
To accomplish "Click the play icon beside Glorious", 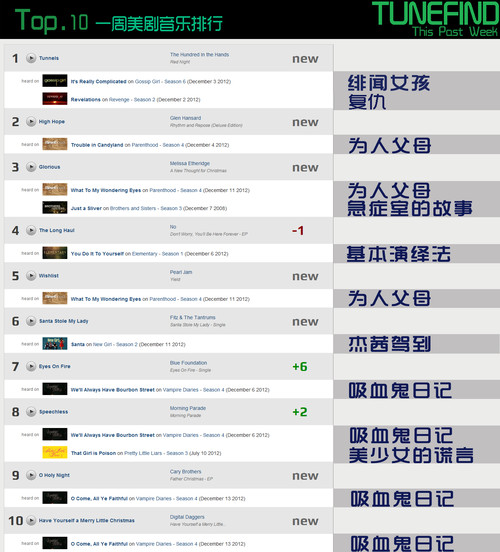I will 31,167.
